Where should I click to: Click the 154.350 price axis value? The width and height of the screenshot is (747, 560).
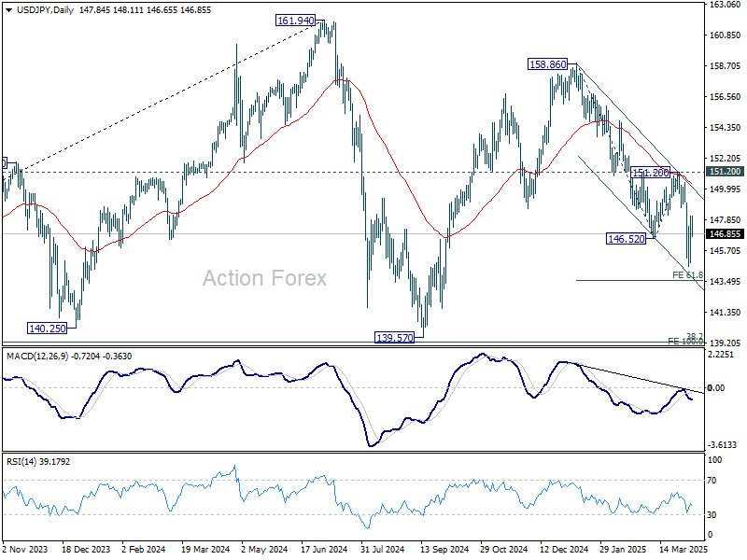[x=725, y=128]
